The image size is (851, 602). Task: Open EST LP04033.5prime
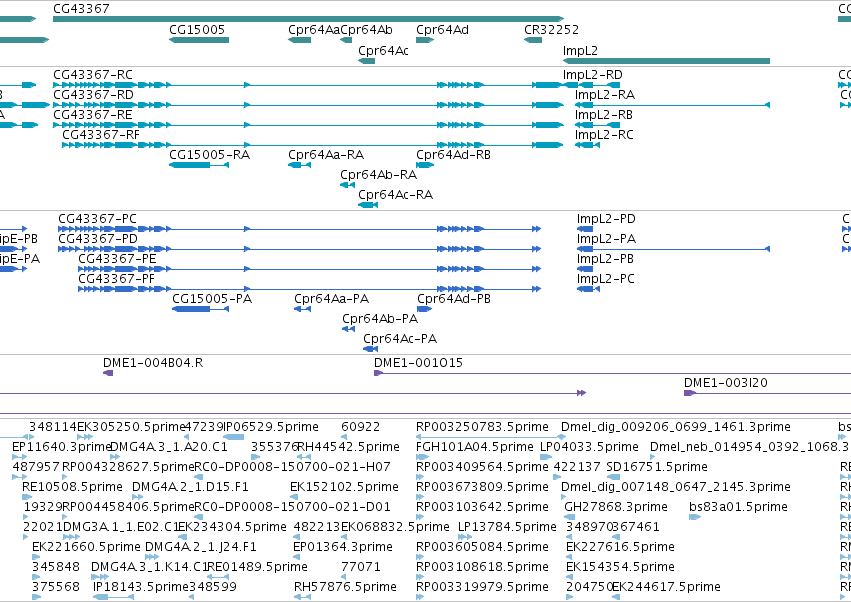tap(545, 457)
